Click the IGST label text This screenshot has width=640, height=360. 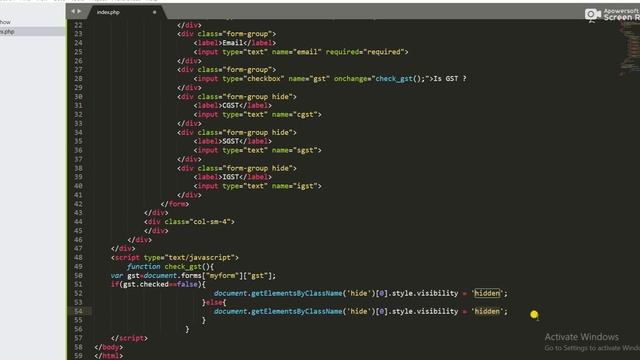coord(231,177)
